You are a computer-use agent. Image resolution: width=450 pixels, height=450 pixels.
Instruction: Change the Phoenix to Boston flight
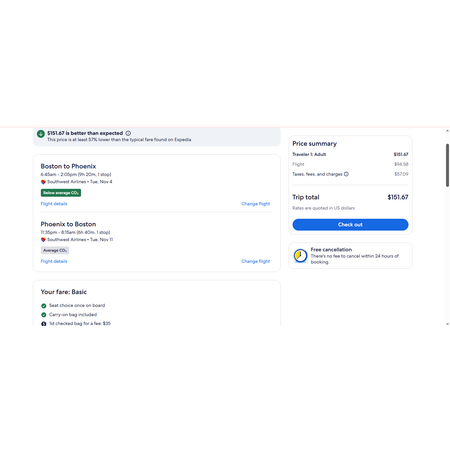(256, 261)
